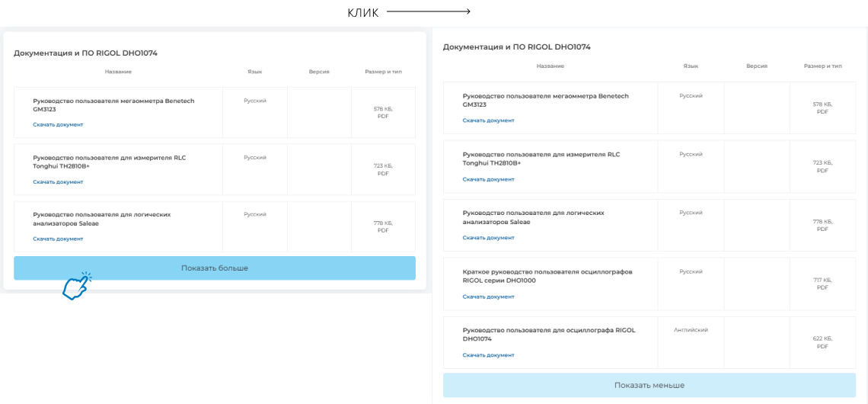Click 'Название' column header in expanded list
This screenshot has width=868, height=404.
[x=550, y=66]
